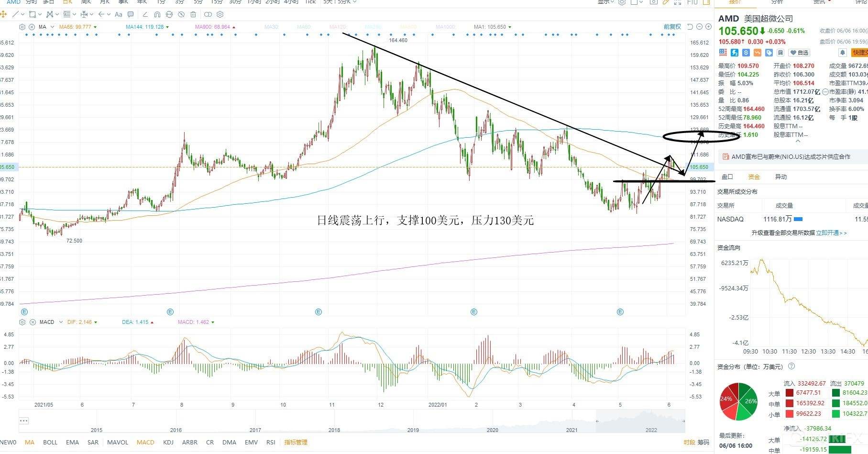Click 立即开通 upgrade link
Viewport: 868px width, 454px height.
(831, 233)
